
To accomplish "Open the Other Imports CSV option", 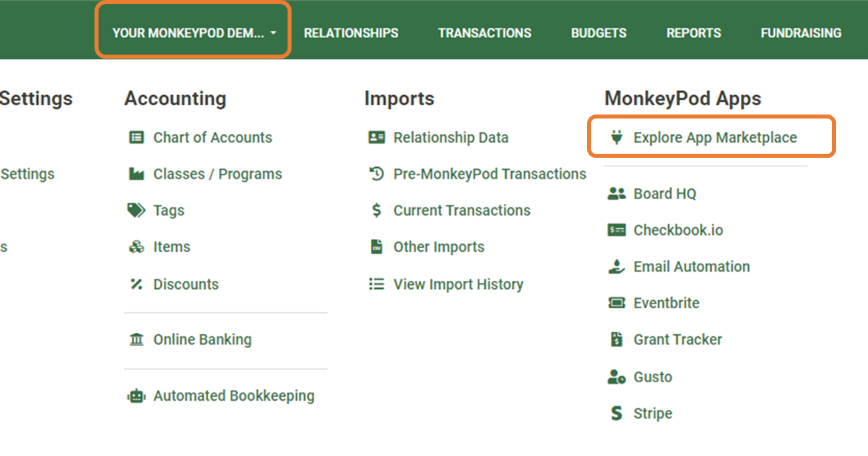I will (439, 246).
